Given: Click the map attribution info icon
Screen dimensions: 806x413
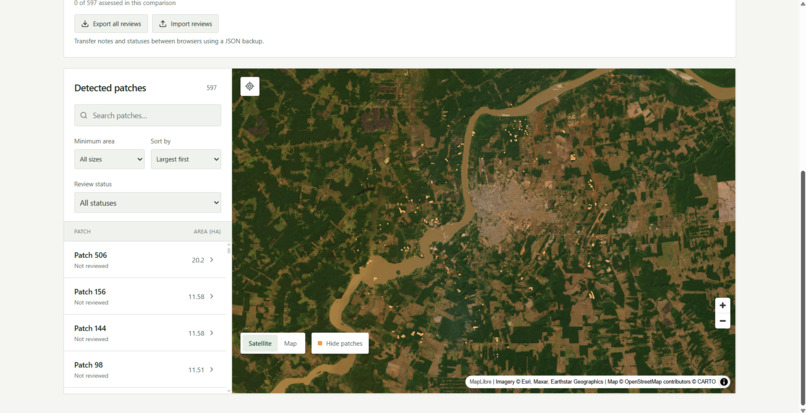Looking at the screenshot, I should click(724, 382).
